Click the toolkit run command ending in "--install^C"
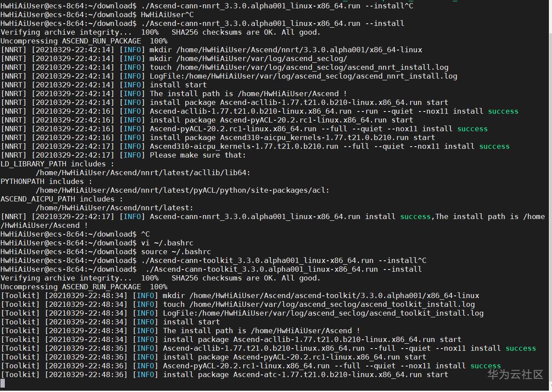The height and width of the screenshot is (392, 552). [284, 260]
